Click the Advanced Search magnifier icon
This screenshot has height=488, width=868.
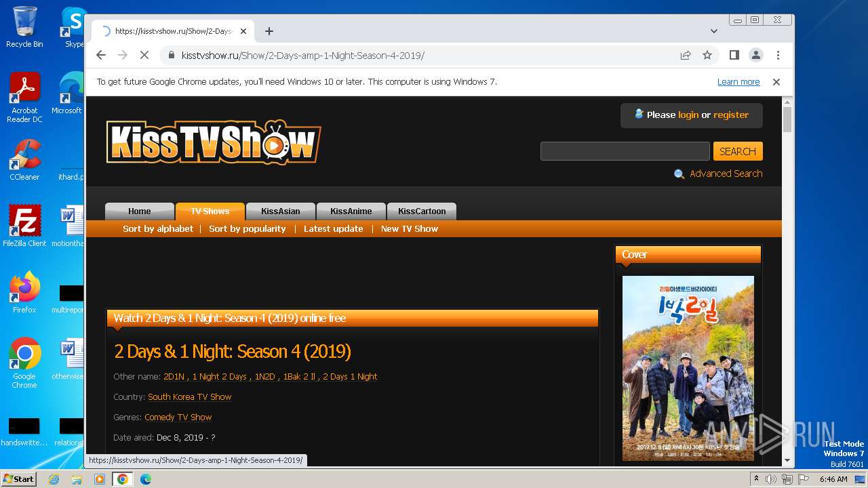[679, 174]
